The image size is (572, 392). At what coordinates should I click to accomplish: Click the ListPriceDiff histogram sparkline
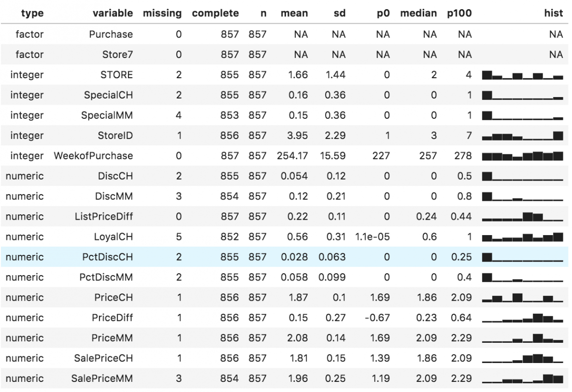point(523,217)
